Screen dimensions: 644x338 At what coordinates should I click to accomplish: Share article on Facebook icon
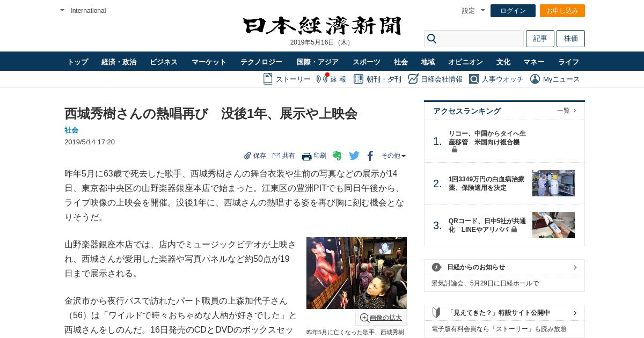pyautogui.click(x=370, y=156)
